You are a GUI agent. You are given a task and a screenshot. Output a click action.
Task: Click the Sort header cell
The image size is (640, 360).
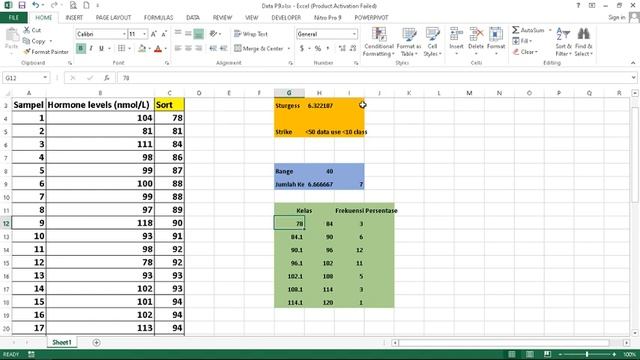[x=169, y=105]
